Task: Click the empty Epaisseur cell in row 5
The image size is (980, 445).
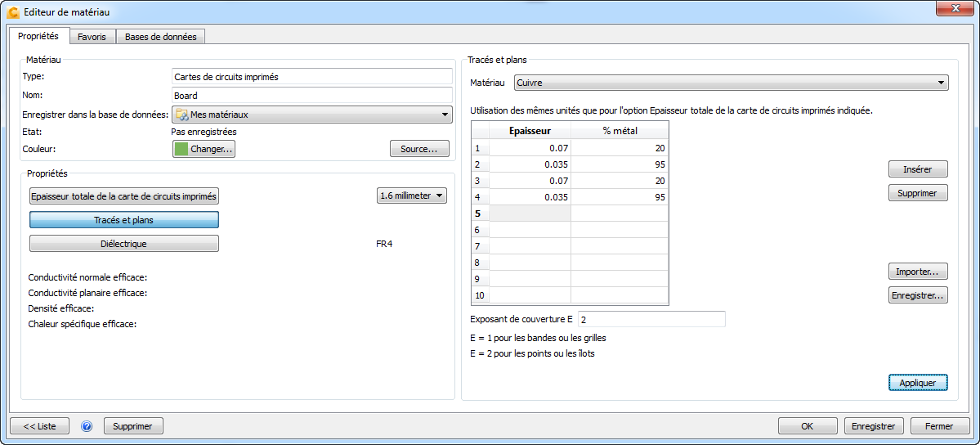Action: (530, 214)
